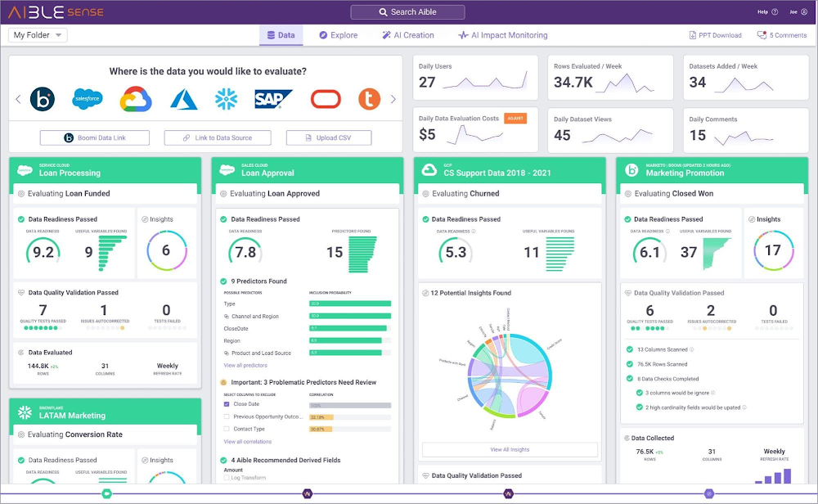Image resolution: width=818 pixels, height=504 pixels.
Task: Click the Link to Data Source button
Action: 218,137
